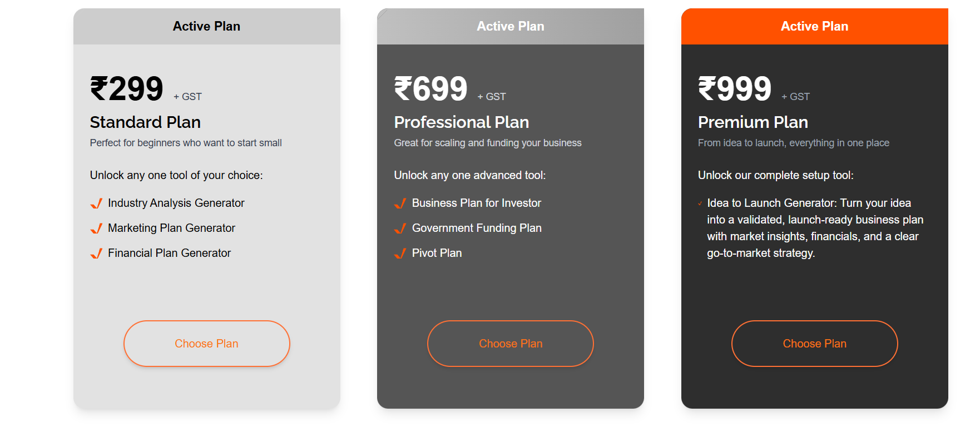Click the checkmark beside Marketing Plan Generator

[x=96, y=229]
